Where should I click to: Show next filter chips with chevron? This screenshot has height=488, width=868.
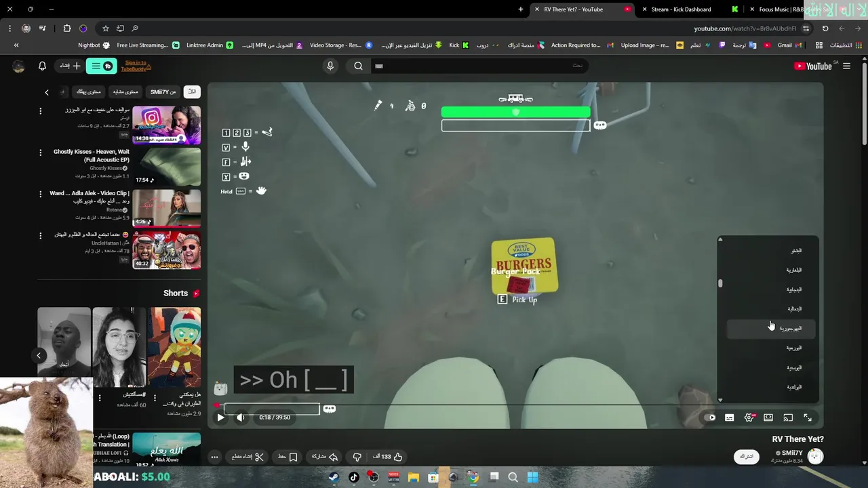point(47,91)
